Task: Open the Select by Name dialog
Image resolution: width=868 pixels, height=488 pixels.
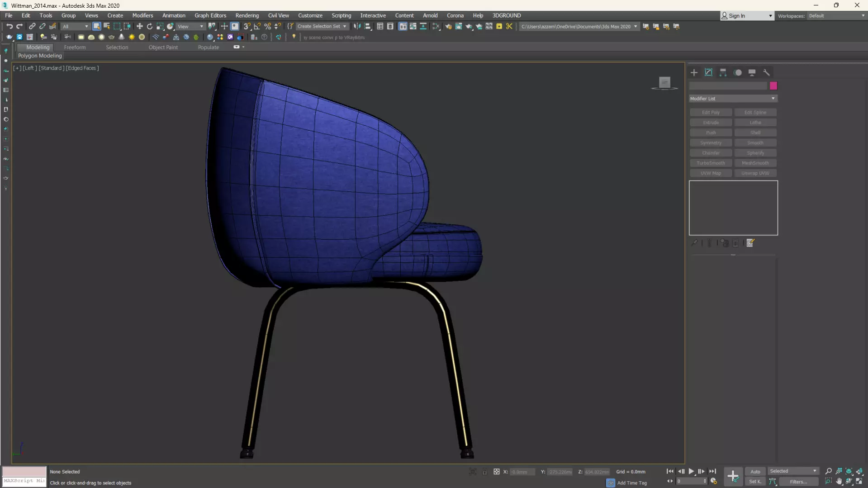Action: point(107,26)
